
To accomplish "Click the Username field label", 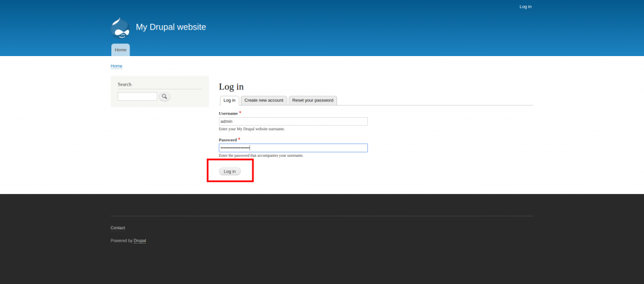I will pos(228,113).
